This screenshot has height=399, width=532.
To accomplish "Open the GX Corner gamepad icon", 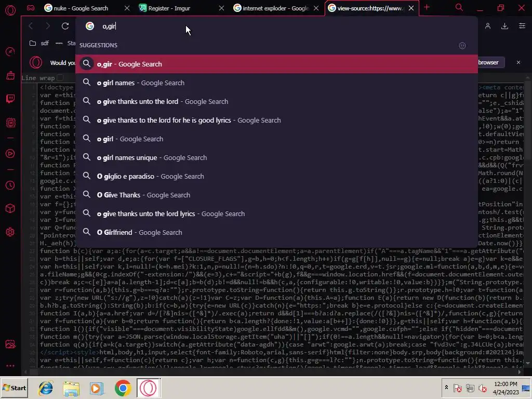I will coord(31,8).
